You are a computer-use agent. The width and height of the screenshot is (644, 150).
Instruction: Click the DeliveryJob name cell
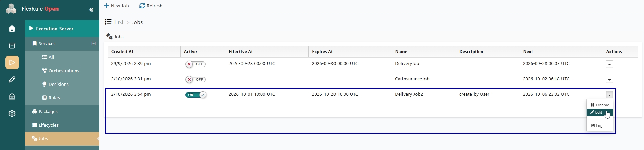click(407, 63)
